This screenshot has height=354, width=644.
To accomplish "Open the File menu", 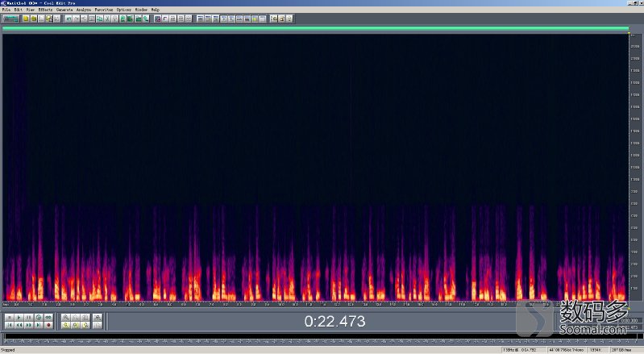I will pos(6,10).
